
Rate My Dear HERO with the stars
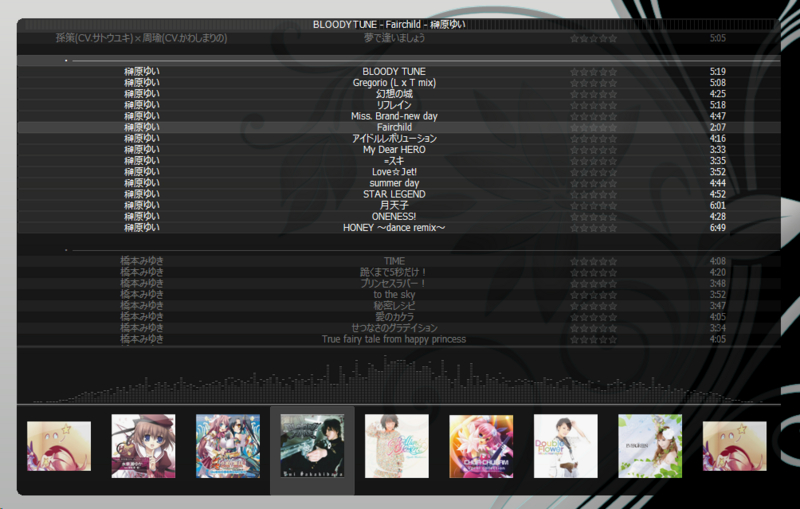pyautogui.click(x=593, y=150)
